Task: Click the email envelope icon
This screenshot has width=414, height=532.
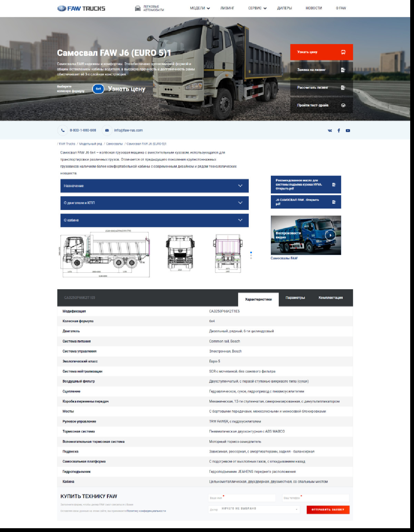Action: tap(107, 130)
